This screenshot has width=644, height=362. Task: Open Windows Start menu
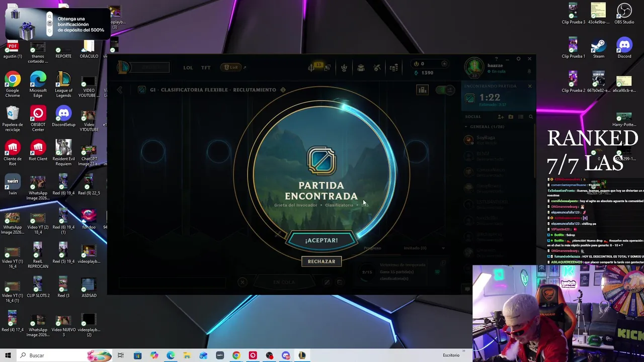8,355
